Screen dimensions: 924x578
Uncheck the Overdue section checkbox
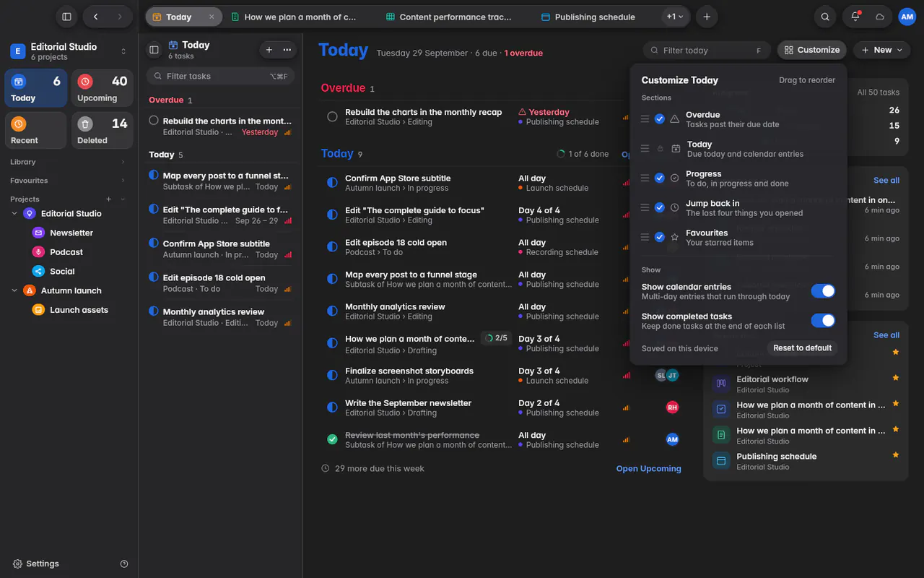[660, 119]
